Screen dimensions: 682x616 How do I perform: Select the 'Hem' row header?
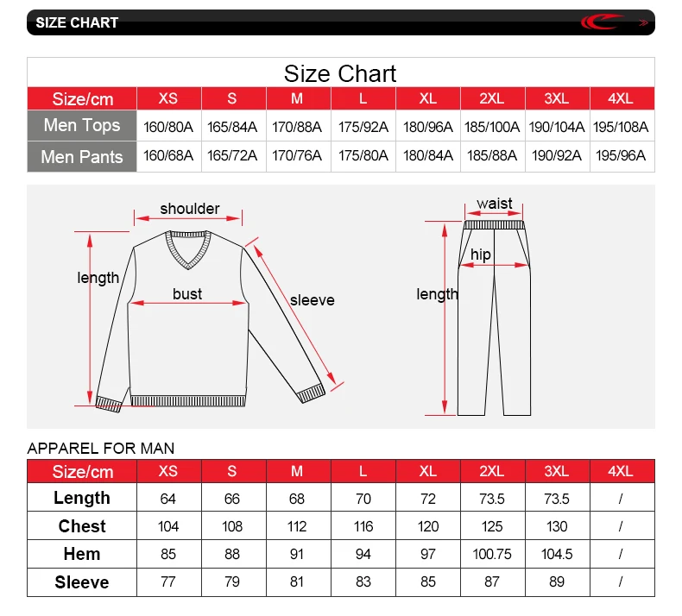tap(82, 554)
